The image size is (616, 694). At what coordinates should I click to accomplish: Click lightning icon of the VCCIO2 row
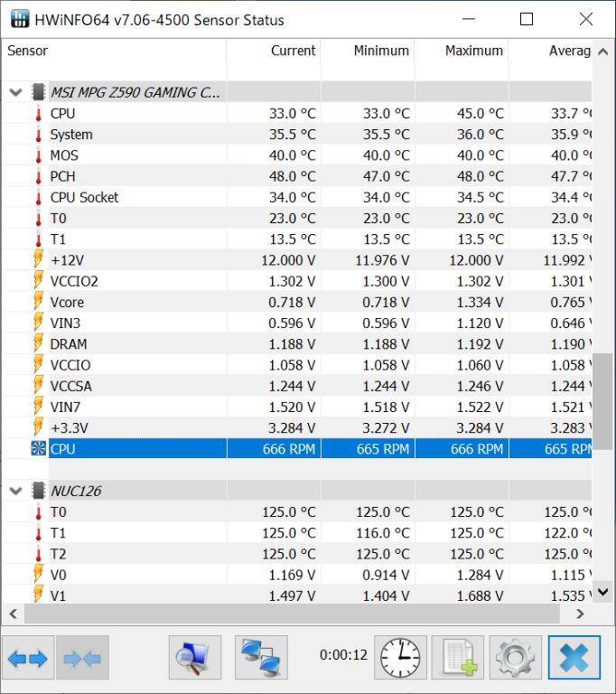pos(39,281)
